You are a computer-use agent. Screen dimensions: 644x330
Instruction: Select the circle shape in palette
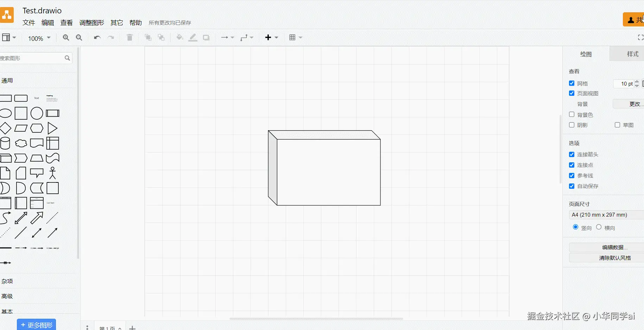[37, 113]
